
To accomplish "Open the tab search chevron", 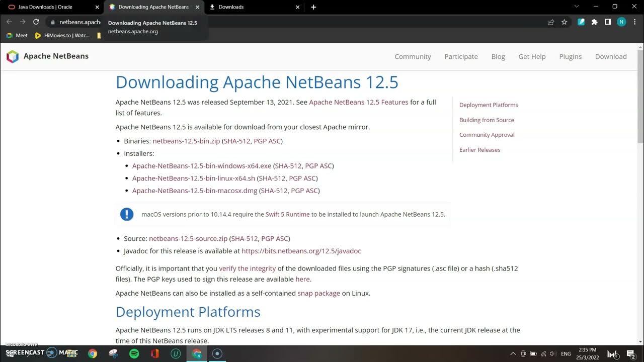I will pyautogui.click(x=577, y=7).
